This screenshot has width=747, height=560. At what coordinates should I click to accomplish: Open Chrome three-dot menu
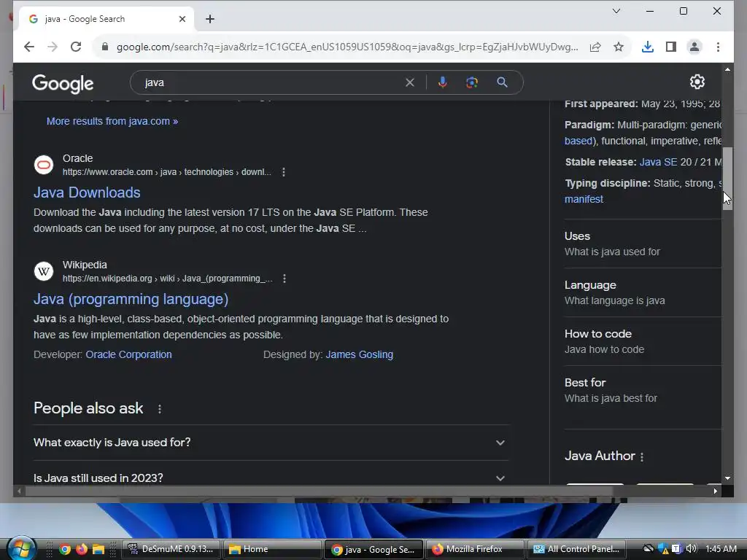tap(718, 47)
